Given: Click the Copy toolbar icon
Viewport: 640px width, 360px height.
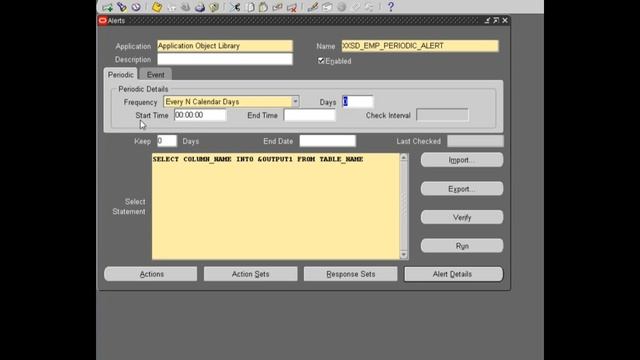Looking at the screenshot, I should coord(250,7).
